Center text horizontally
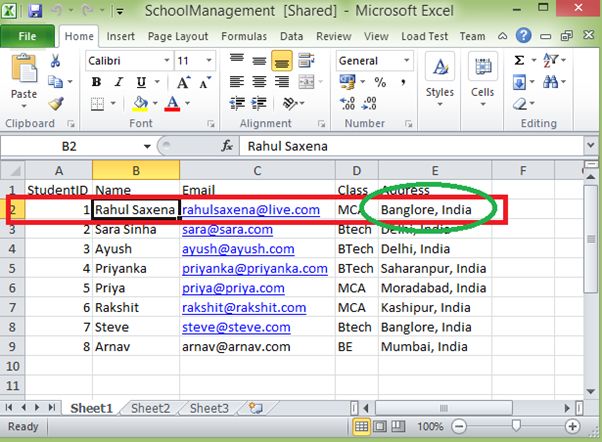 (259, 82)
